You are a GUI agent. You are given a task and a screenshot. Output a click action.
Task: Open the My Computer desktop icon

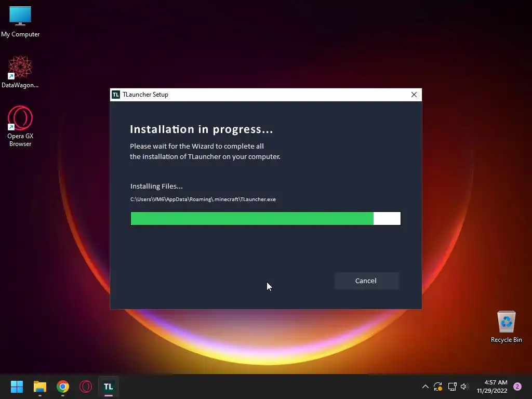20,22
